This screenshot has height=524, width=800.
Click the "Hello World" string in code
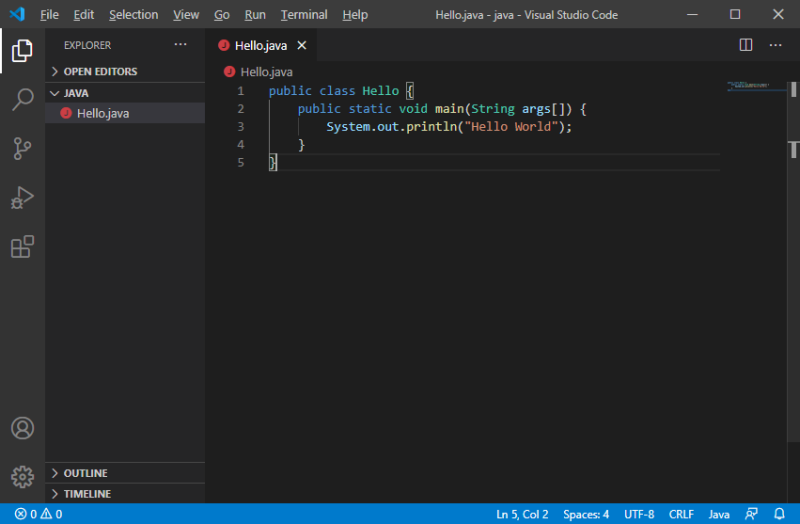(511, 127)
